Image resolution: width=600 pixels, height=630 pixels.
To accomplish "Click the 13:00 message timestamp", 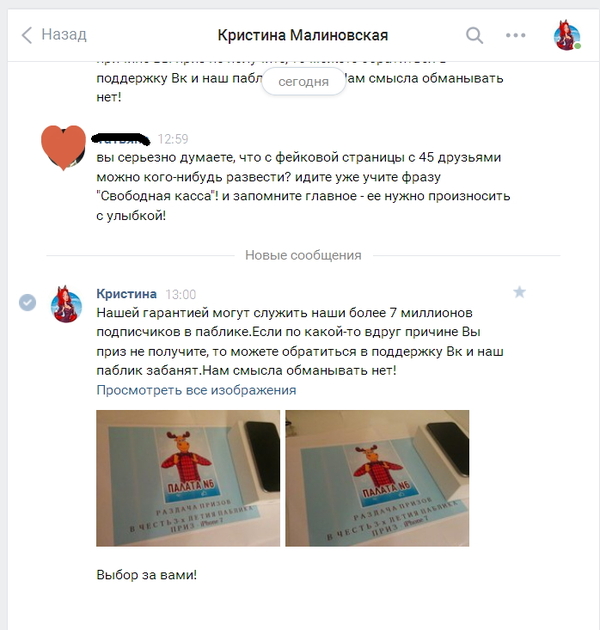I will click(181, 295).
